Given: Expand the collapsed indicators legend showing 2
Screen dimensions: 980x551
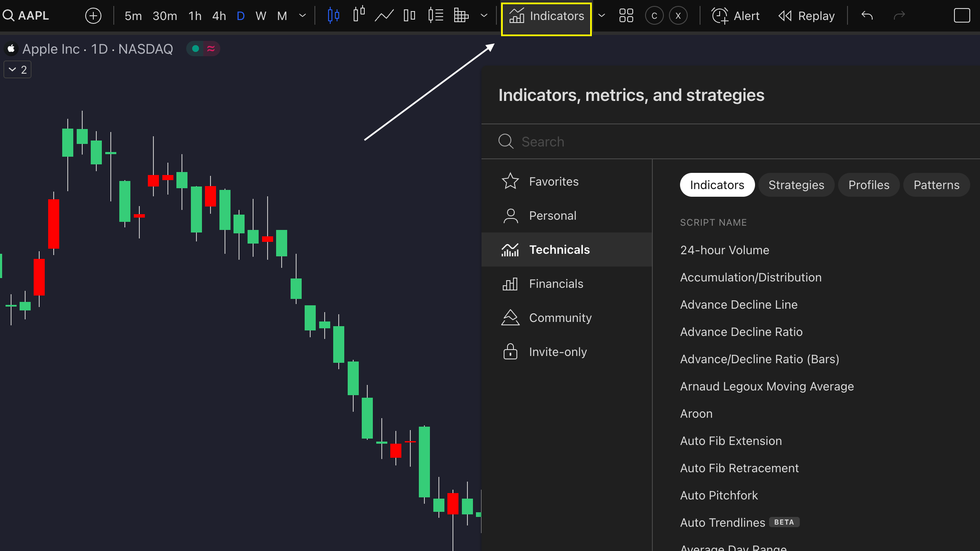Looking at the screenshot, I should tap(17, 70).
